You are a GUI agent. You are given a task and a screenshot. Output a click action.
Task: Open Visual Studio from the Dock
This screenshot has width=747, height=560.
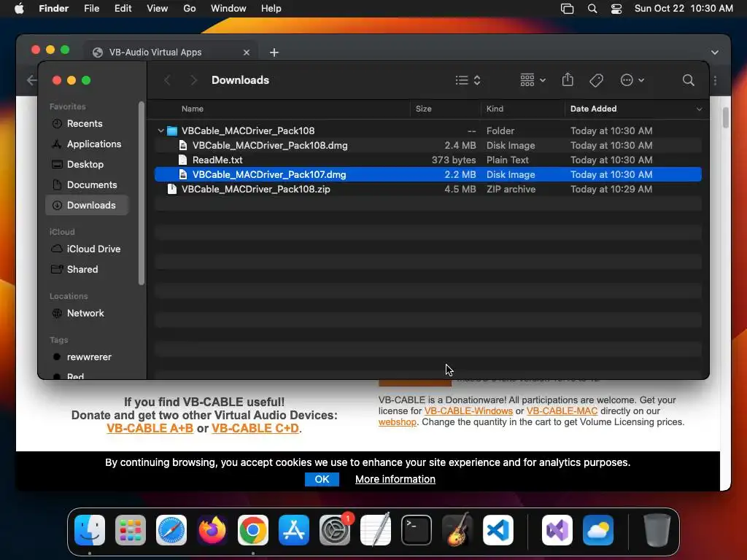(x=557, y=530)
